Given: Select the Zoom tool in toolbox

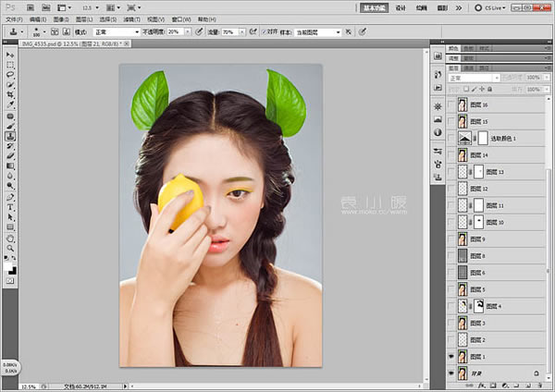Looking at the screenshot, I should (10, 248).
